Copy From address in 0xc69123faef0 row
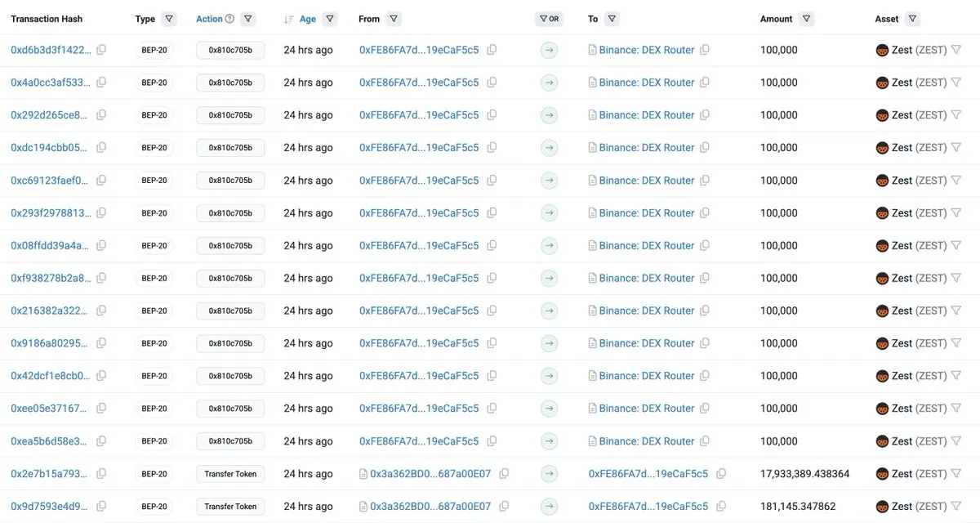This screenshot has height=523, width=980. (x=492, y=181)
